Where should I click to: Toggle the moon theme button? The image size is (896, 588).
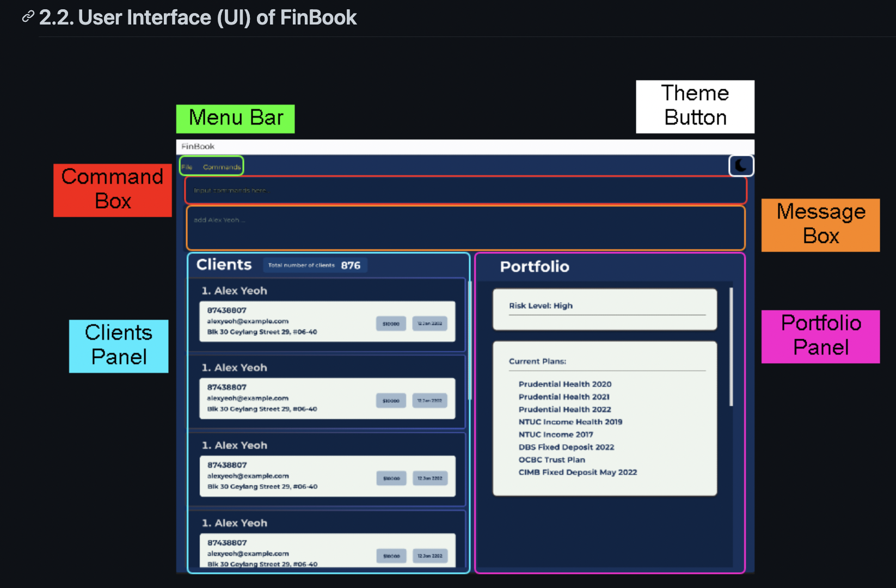[x=741, y=166]
